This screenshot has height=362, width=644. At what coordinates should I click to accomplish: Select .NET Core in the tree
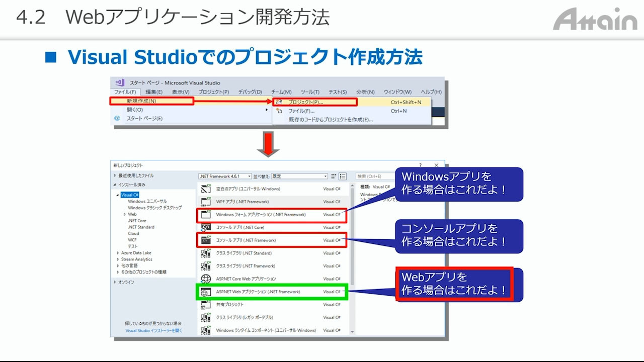click(137, 221)
